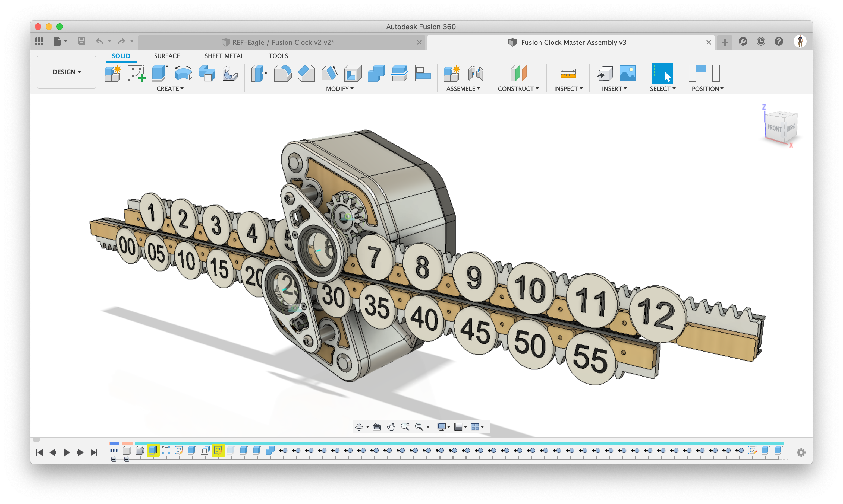This screenshot has width=843, height=504.
Task: Activate the Pan tool in navigation bar
Action: pos(391,427)
